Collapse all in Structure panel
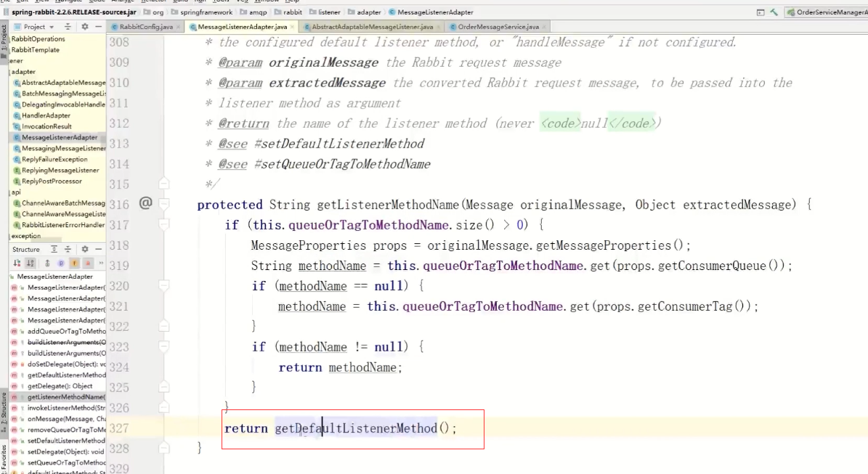Viewport: 868px width, 474px height. (x=68, y=250)
